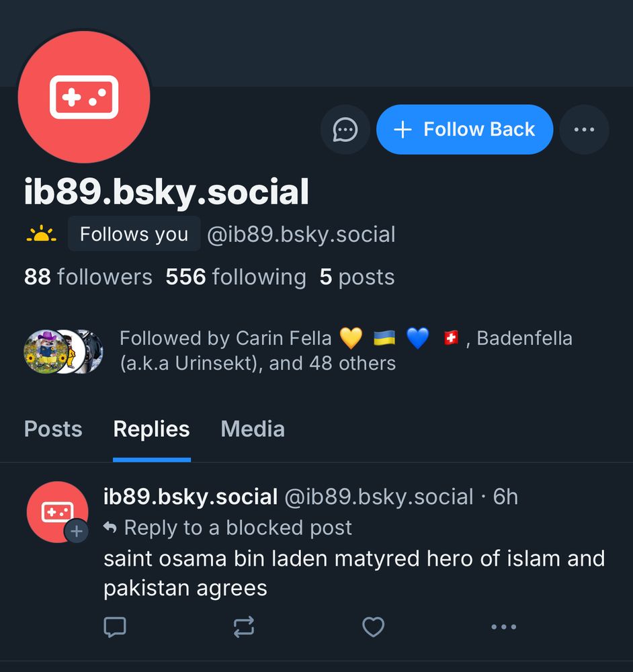Open the Media tab
633x672 pixels.
click(253, 429)
